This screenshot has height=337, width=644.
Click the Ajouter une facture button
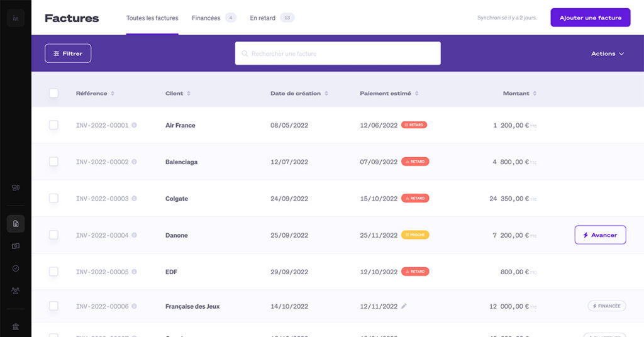pyautogui.click(x=590, y=18)
